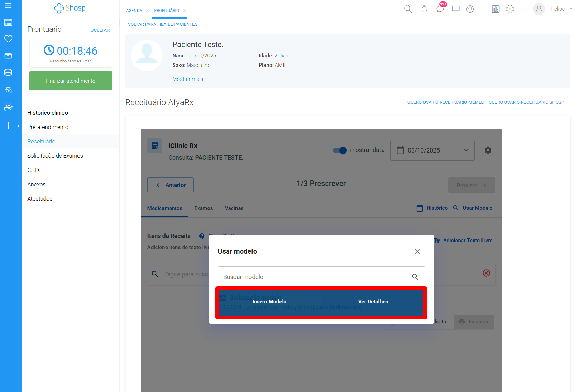Open the calendar agenda sidebar icon
Screen dimensions: 575x392
click(8, 23)
